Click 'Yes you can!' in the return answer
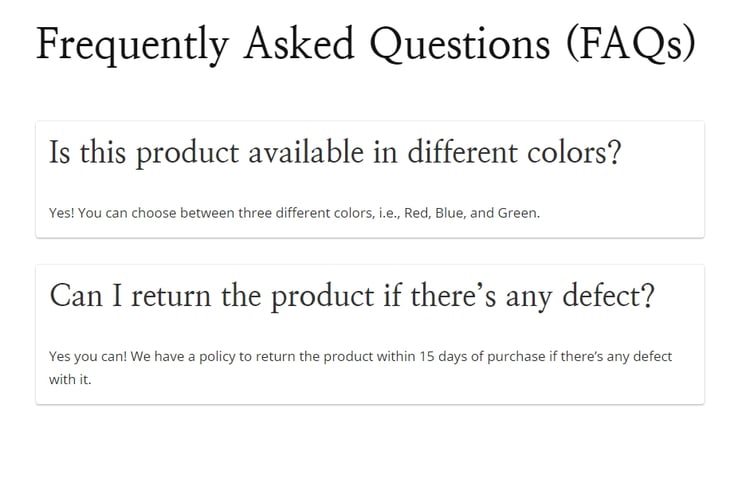Image resolution: width=730 pixels, height=479 pixels. tap(88, 357)
